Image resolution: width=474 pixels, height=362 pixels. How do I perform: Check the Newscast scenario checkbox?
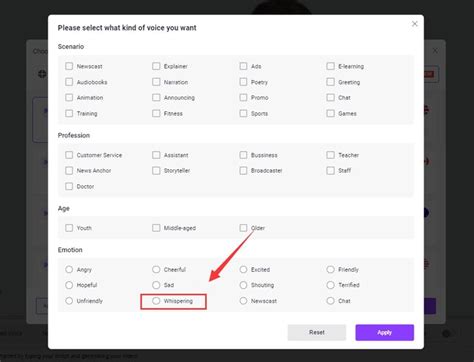pos(69,66)
